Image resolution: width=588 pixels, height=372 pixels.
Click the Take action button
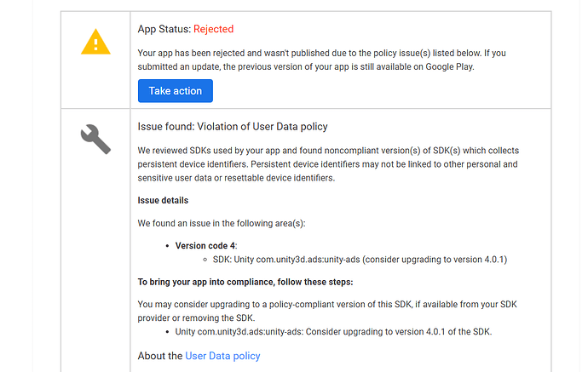click(176, 90)
